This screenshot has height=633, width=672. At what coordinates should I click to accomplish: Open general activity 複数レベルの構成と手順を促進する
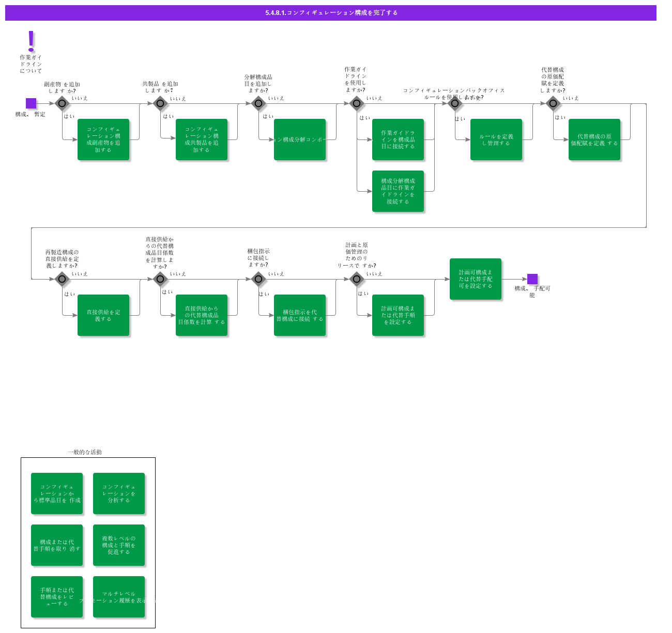tap(119, 545)
